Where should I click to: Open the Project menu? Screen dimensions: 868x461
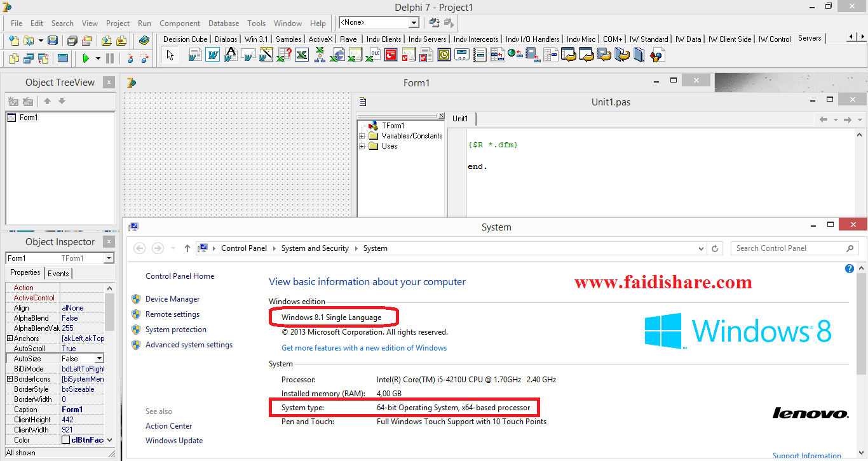point(118,23)
